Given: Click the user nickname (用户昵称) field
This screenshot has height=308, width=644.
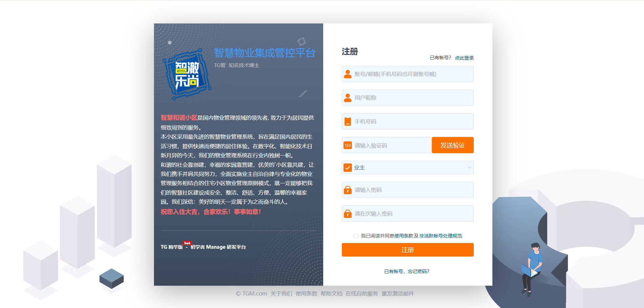Looking at the screenshot, I should [x=407, y=98].
